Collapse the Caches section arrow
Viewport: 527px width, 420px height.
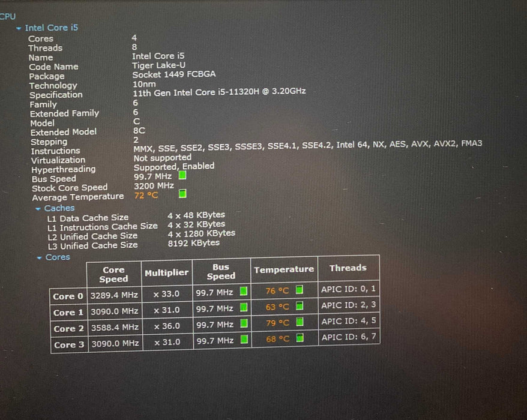click(x=38, y=209)
